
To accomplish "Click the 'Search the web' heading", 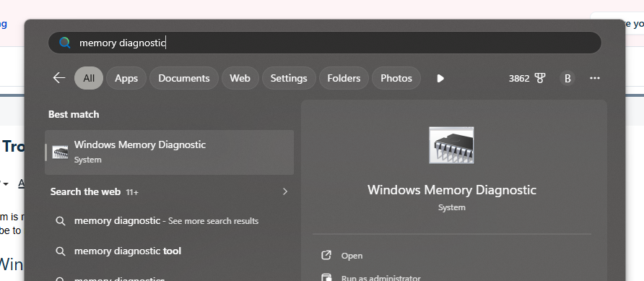I will pyautogui.click(x=85, y=191).
